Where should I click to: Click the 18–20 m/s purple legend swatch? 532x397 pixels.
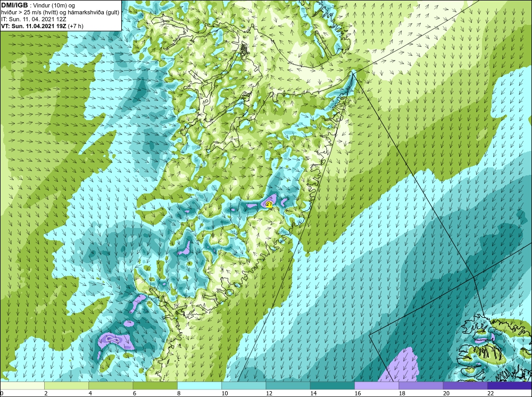pyautogui.click(x=421, y=386)
